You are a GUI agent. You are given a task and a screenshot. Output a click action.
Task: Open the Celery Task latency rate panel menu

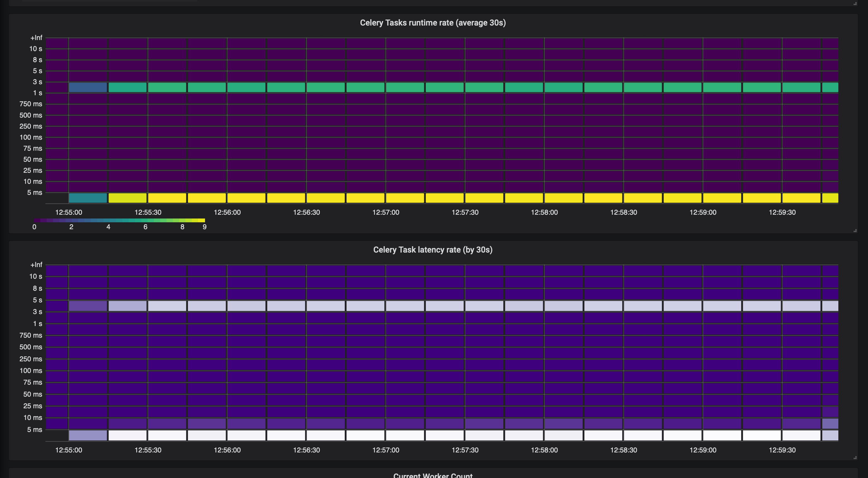(x=433, y=250)
